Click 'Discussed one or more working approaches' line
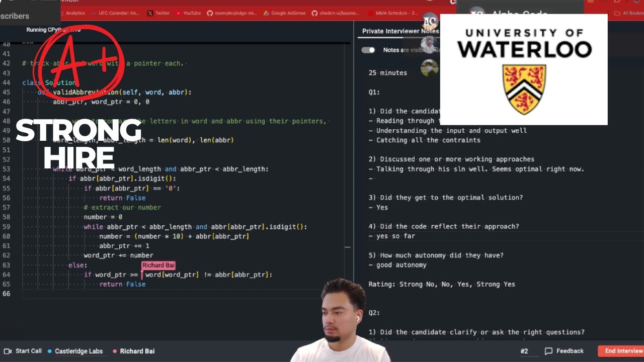This screenshot has width=644, height=362. 451,159
